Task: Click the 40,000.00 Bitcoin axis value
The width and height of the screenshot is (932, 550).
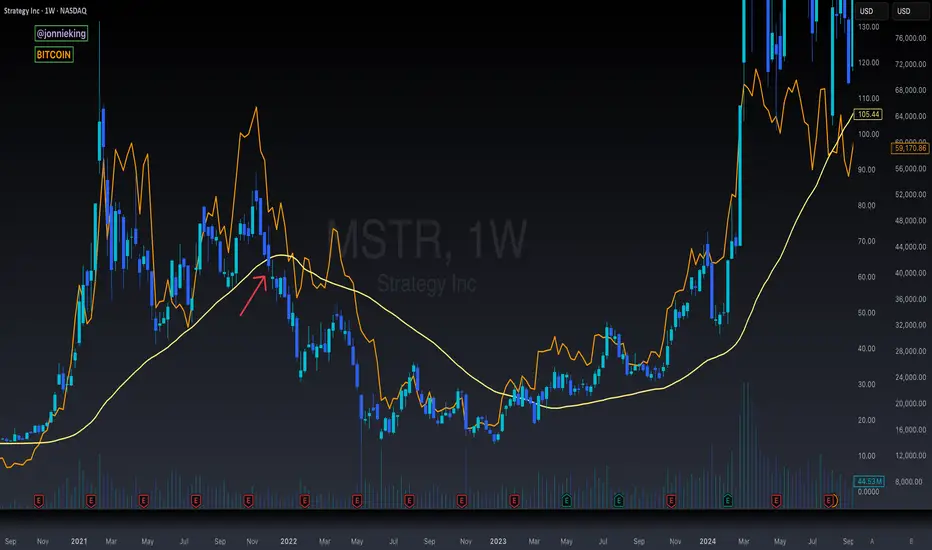Action: [910, 273]
